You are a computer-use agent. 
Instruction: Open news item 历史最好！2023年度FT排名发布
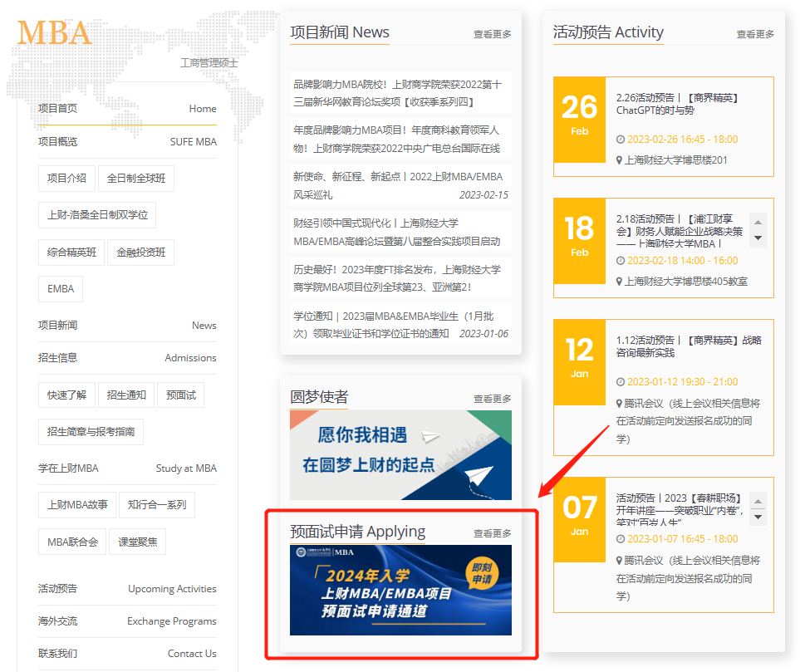coord(400,278)
